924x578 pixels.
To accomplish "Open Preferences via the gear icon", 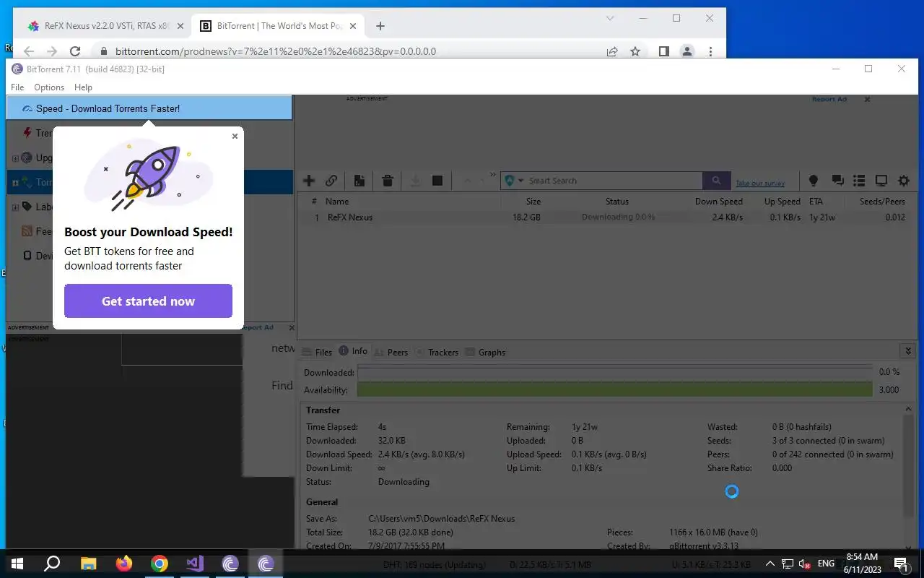I will click(x=904, y=181).
